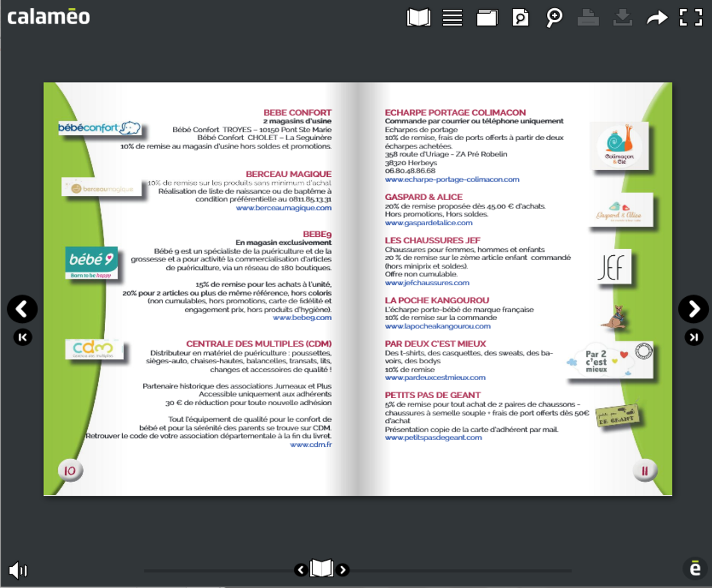Zoom in with the magnifier icon
The height and width of the screenshot is (588, 712).
click(554, 17)
